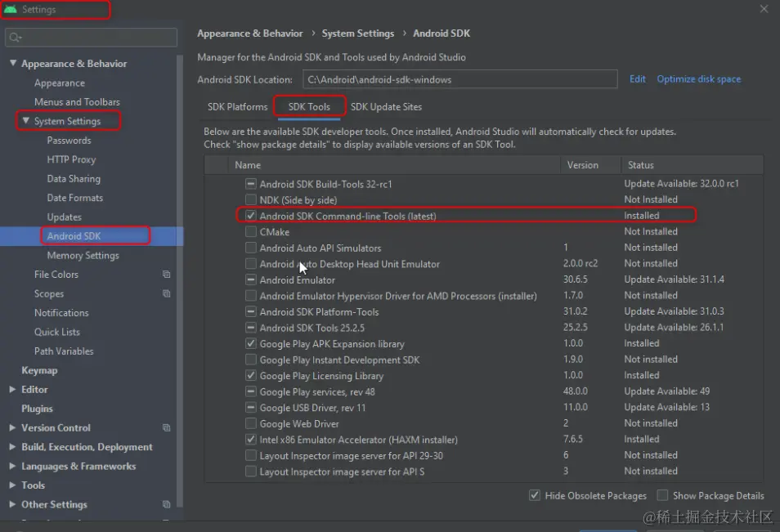Screen dimensions: 780x532
Task: Disable Hide Obsolete Packages
Action: tap(535, 495)
